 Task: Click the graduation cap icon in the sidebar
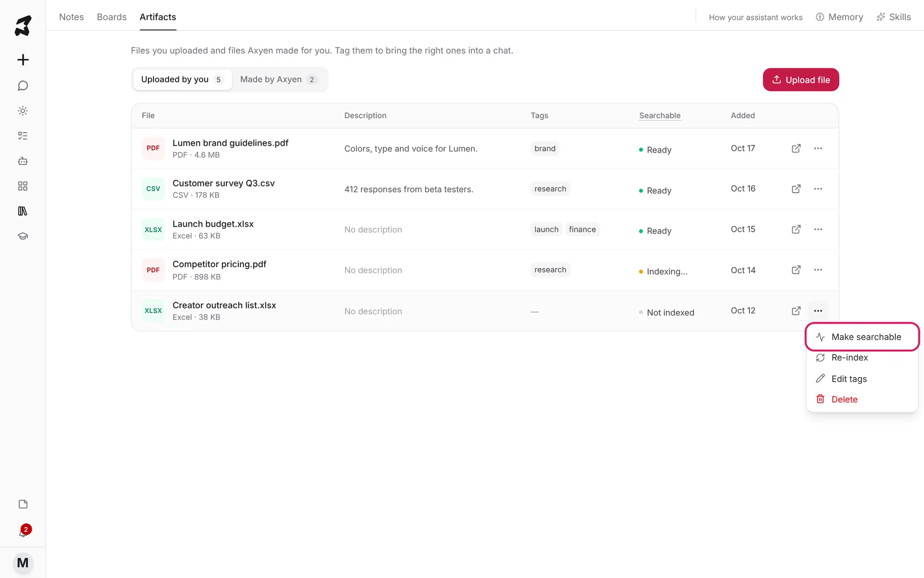(23, 236)
